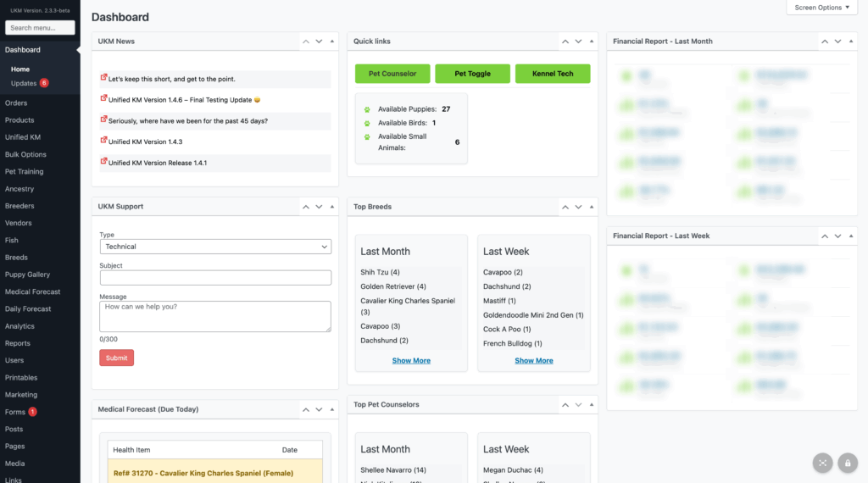Submit the UKM Support form
This screenshot has height=483, width=868.
pos(116,358)
